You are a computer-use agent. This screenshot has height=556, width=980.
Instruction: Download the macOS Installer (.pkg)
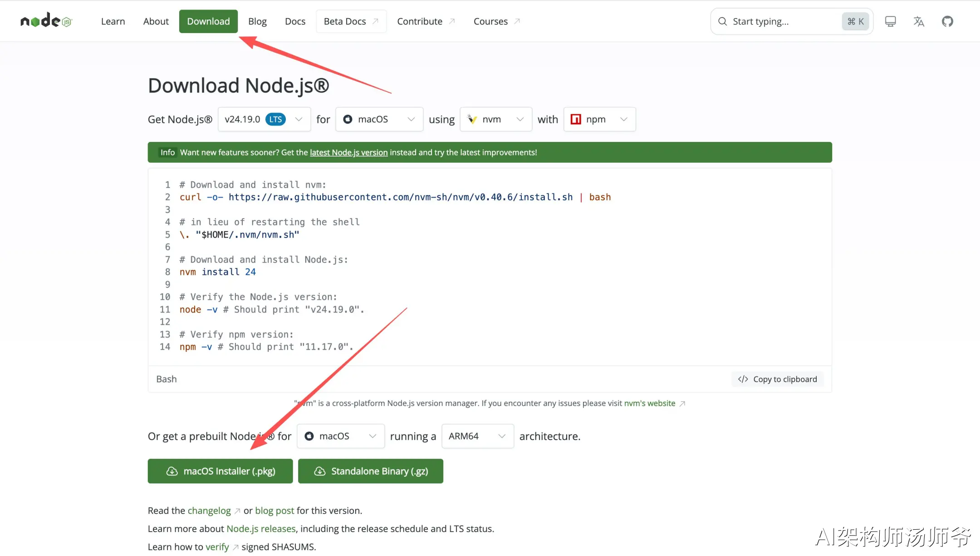click(x=220, y=471)
